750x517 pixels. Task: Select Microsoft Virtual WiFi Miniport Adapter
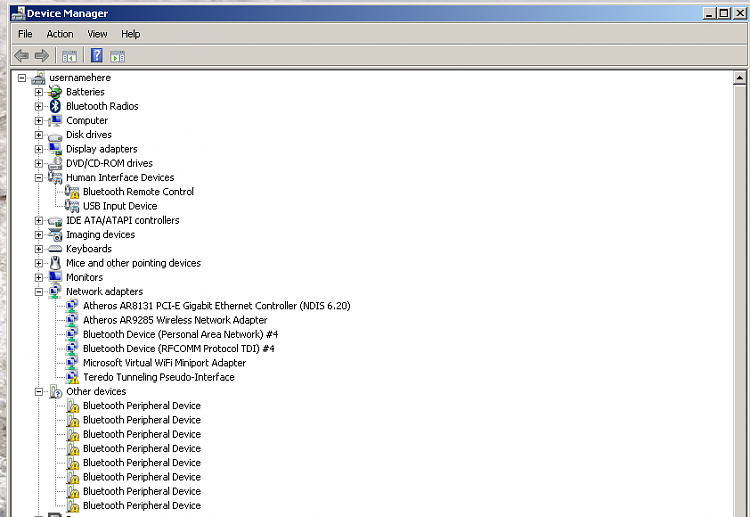click(x=165, y=363)
